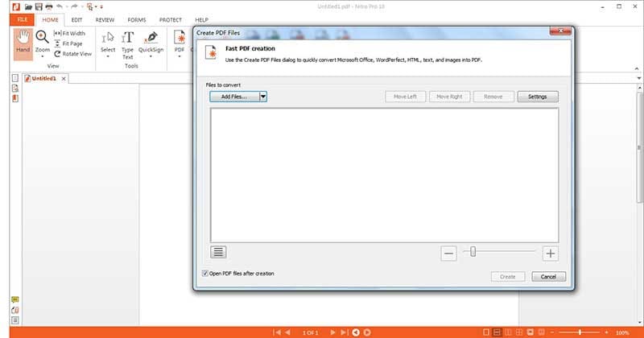Activate the Type Text tool
Viewport: 644px width, 338px height.
[128, 45]
